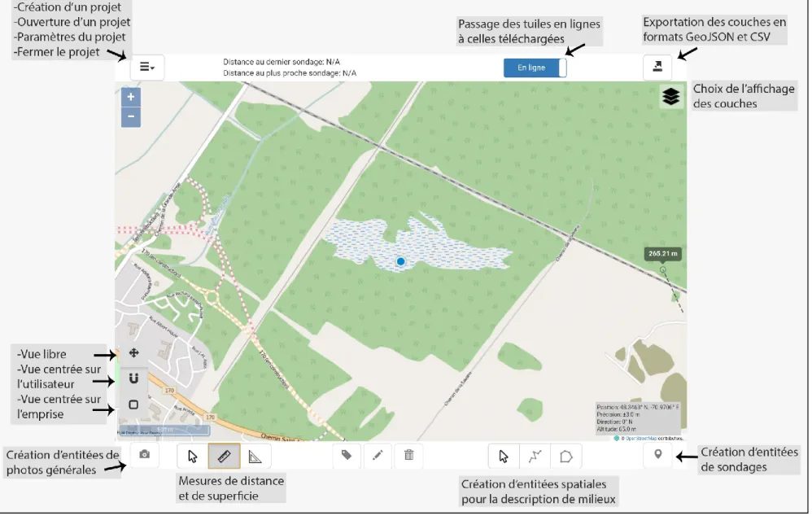Image resolution: width=812 pixels, height=516 pixels.
Task: Click 'Distance au dernier sondage' text
Action: coord(282,62)
